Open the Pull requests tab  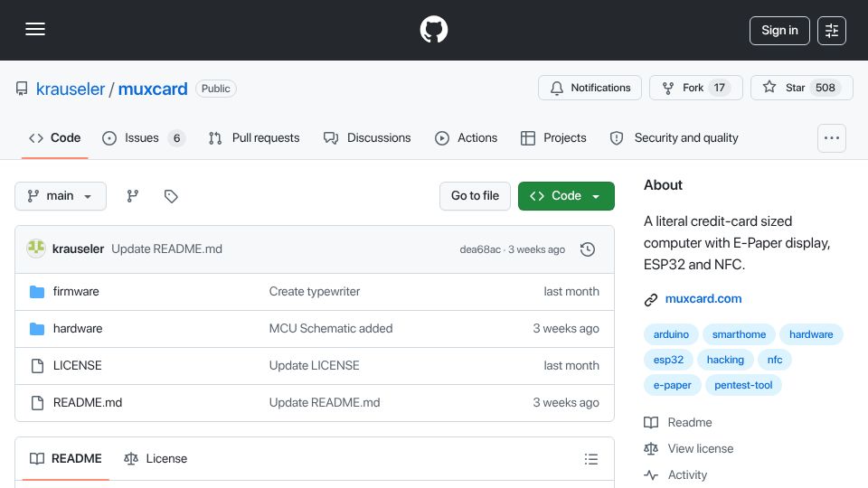click(x=254, y=137)
